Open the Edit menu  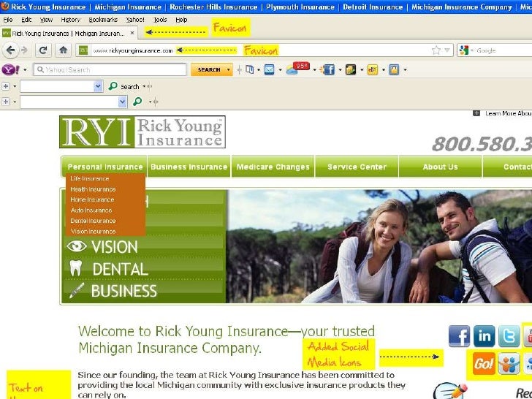(x=26, y=20)
